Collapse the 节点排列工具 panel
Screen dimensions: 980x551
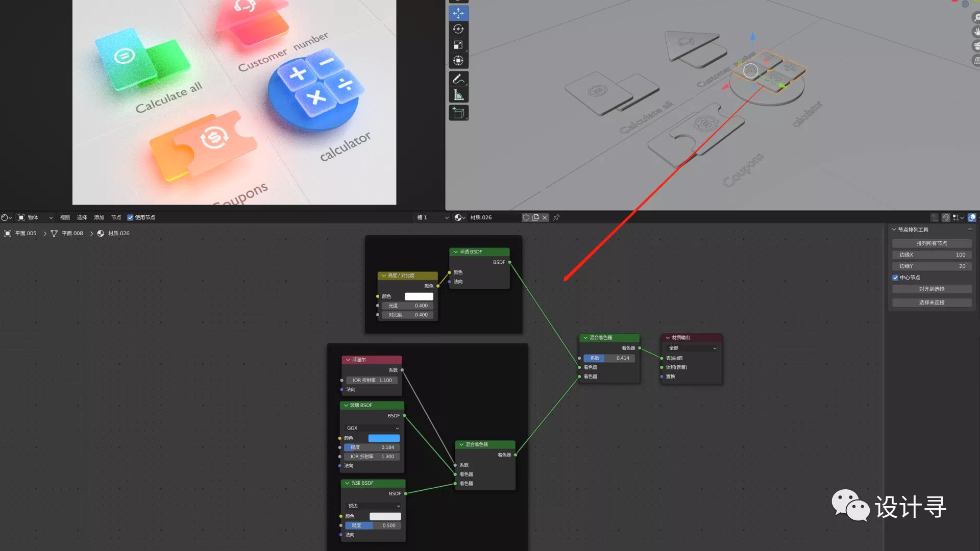(x=894, y=230)
